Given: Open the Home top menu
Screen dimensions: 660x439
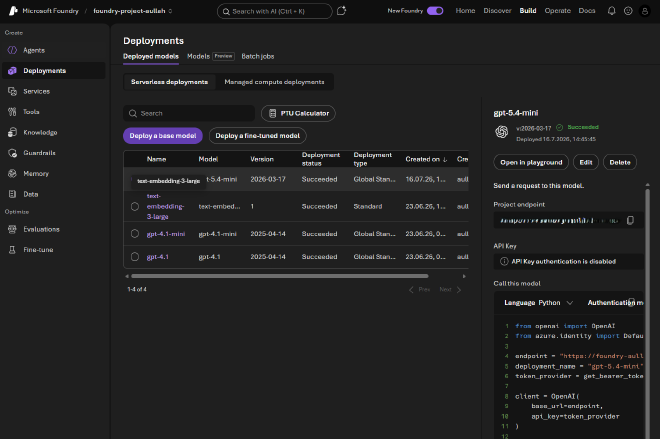Looking at the screenshot, I should (x=465, y=11).
